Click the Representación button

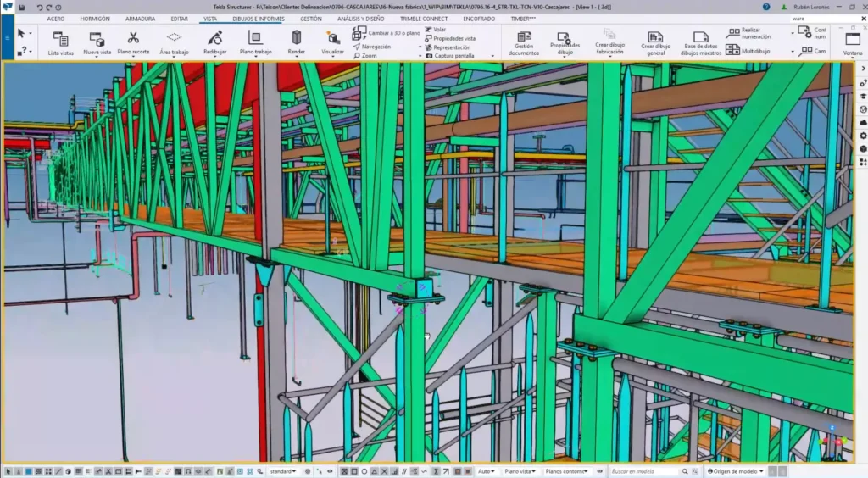coord(448,47)
